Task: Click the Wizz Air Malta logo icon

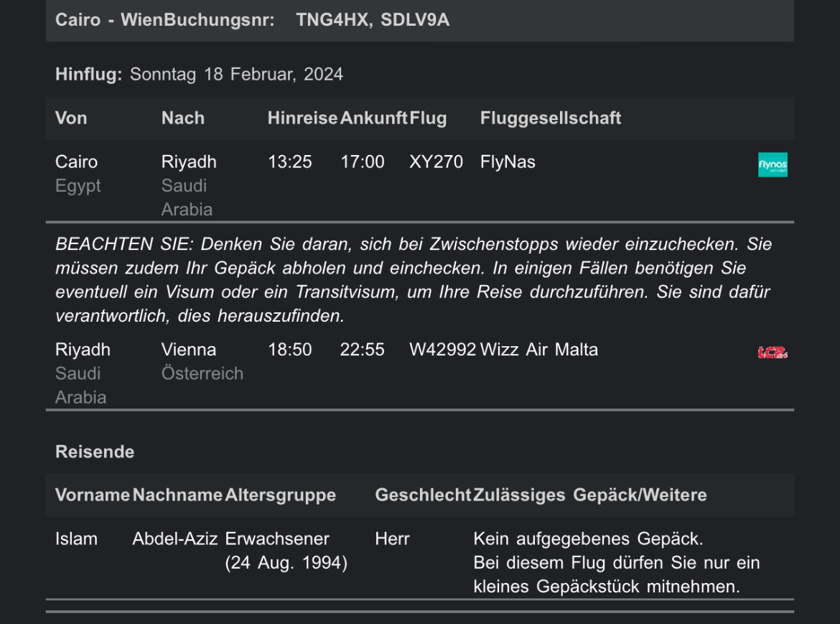Action: 773,353
